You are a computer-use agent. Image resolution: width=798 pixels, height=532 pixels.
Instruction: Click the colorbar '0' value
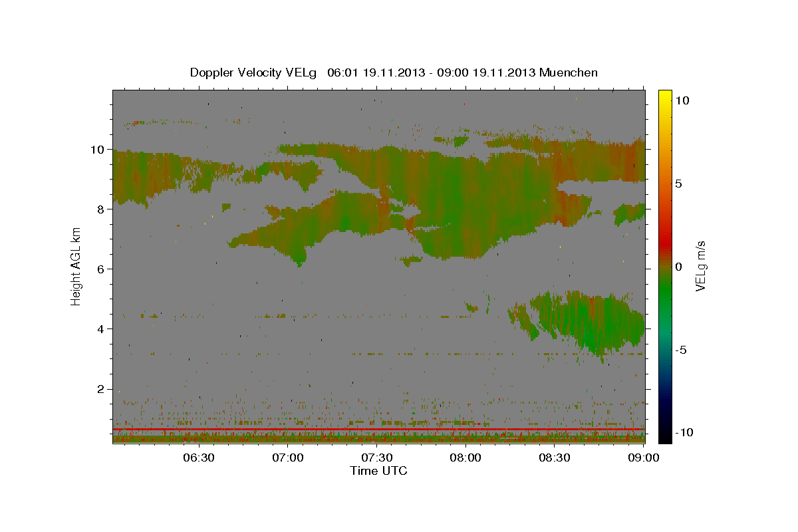click(x=678, y=267)
